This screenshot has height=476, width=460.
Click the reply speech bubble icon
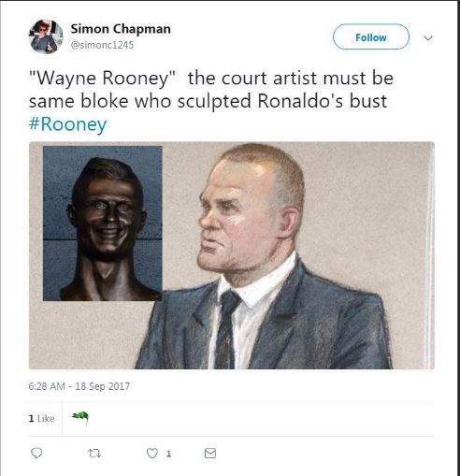coord(36,453)
